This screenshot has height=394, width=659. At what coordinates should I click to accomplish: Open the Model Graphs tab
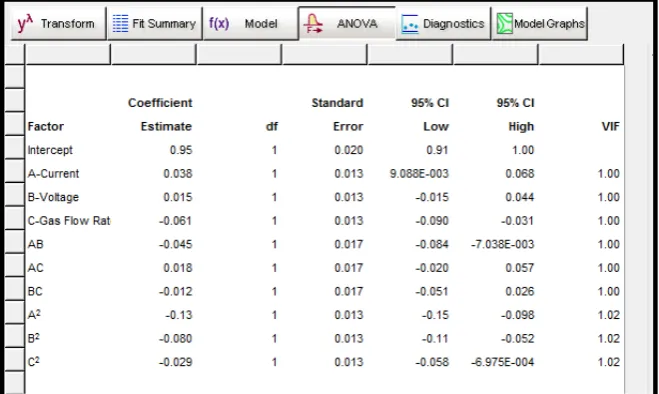pyautogui.click(x=539, y=24)
